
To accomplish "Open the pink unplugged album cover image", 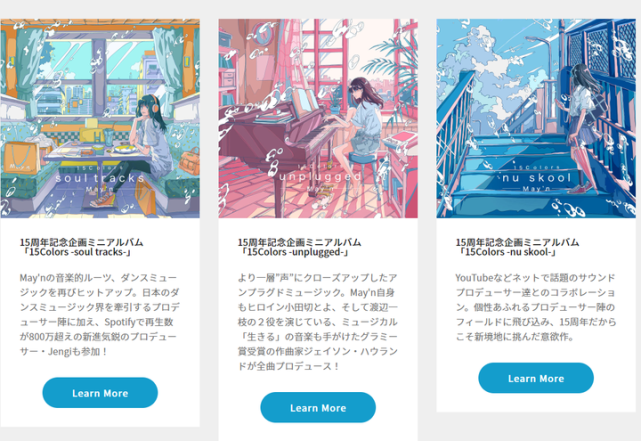I will coord(318,118).
